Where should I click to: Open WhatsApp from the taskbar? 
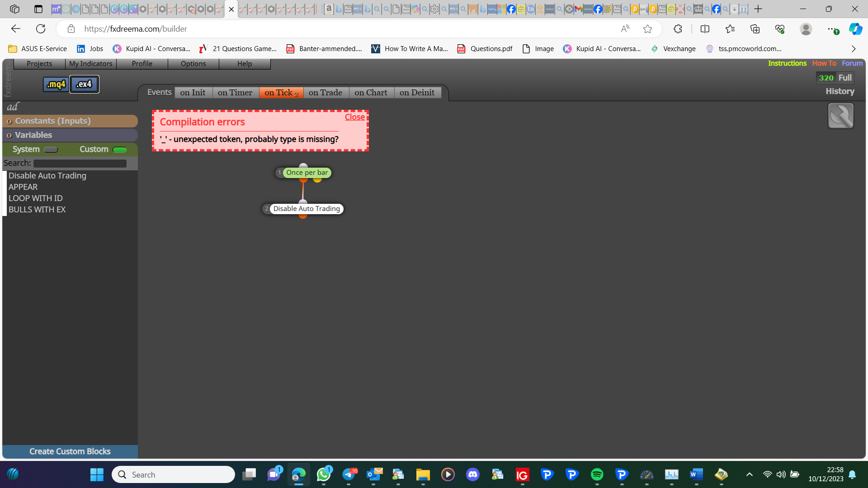tap(324, 474)
